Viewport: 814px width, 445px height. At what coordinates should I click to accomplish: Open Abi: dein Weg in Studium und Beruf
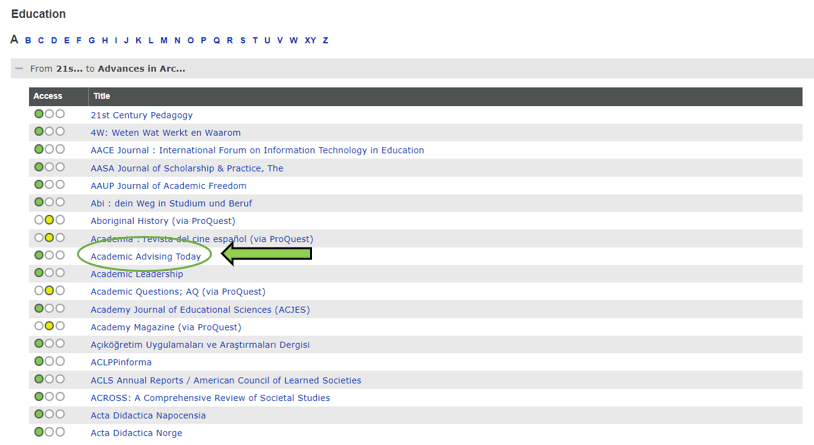[x=171, y=204]
